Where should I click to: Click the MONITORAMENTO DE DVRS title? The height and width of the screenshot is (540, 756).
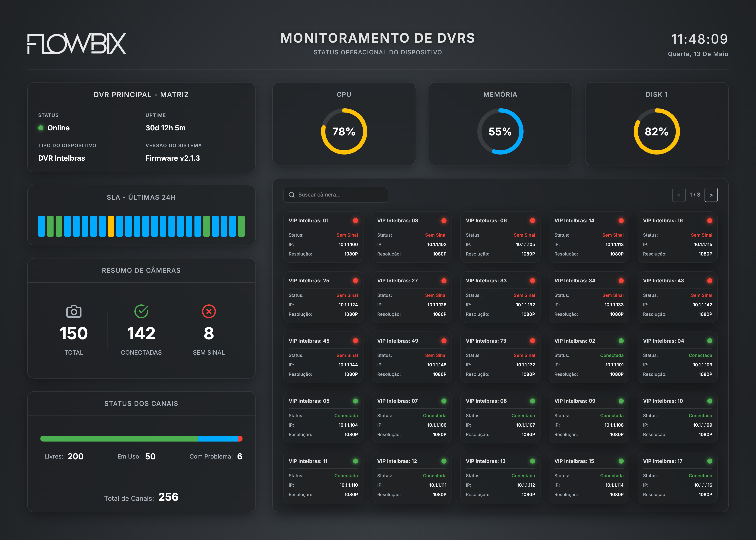pyautogui.click(x=378, y=38)
